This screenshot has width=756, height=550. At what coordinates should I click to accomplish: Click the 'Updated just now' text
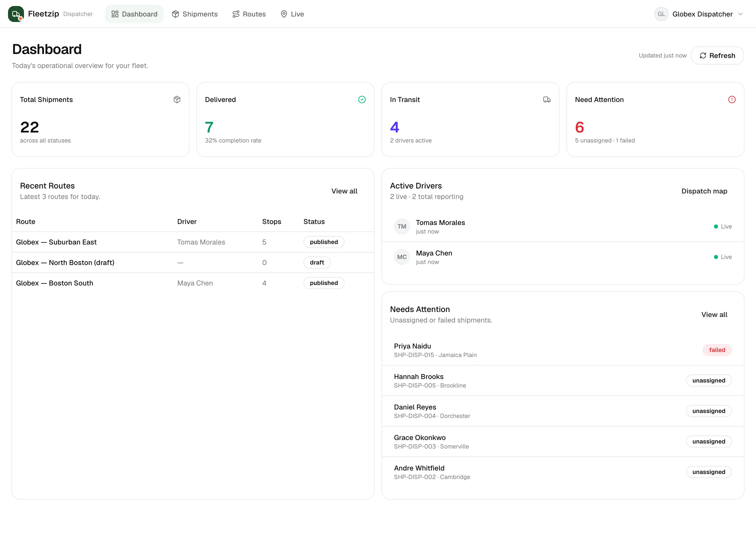pos(663,56)
